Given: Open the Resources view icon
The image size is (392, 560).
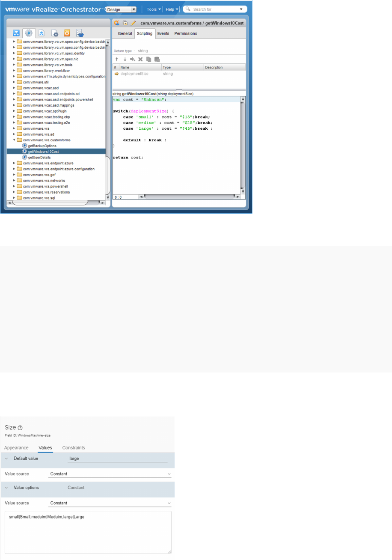Looking at the screenshot, I should tap(42, 33).
